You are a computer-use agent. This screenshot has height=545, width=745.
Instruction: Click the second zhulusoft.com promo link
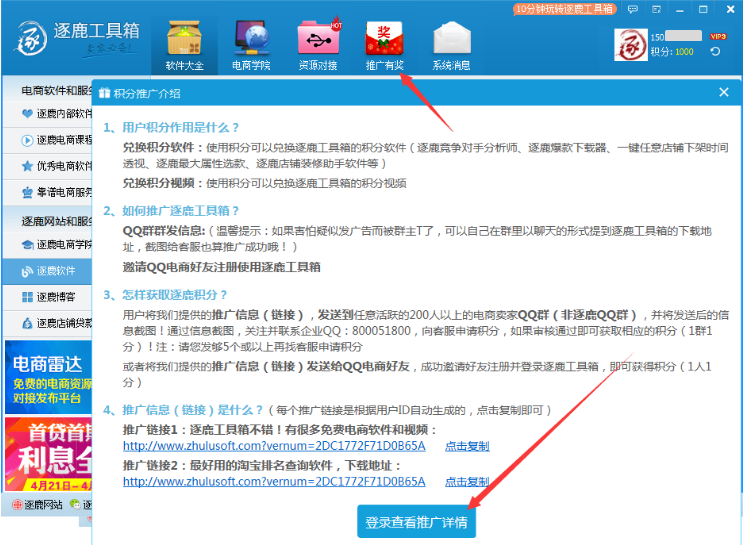pyautogui.click(x=274, y=481)
